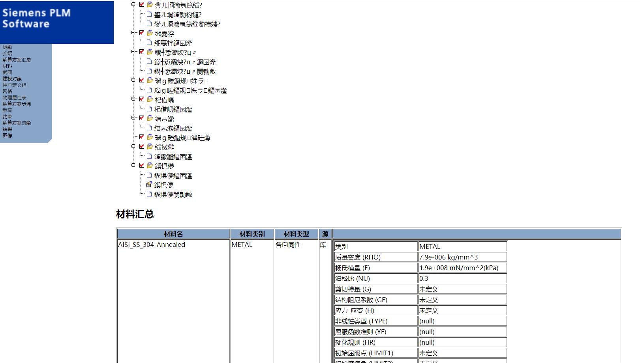Uncheck the 鐗╃悊灞炴?ц〃 node checkbox
This screenshot has height=364, width=640.
(x=142, y=52)
